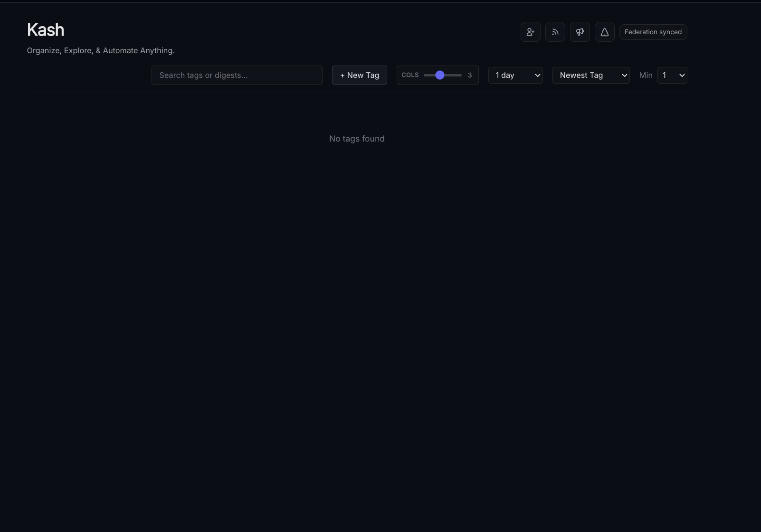Click the megaphone announcements icon

(580, 32)
